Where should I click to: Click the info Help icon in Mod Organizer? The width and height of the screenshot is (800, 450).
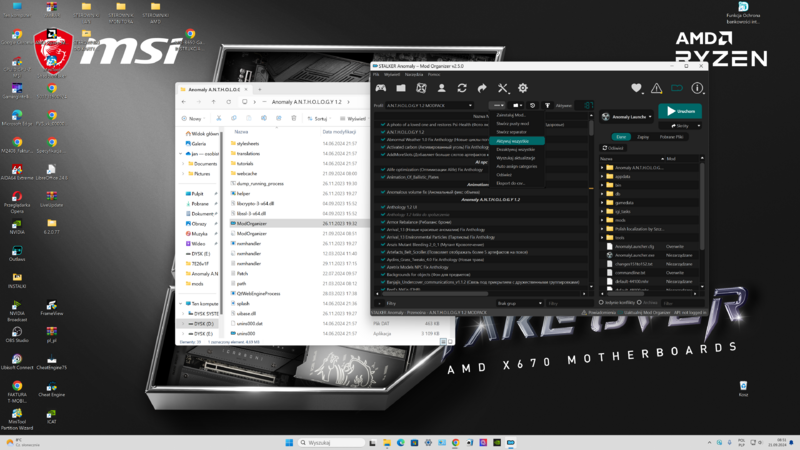pyautogui.click(x=697, y=88)
